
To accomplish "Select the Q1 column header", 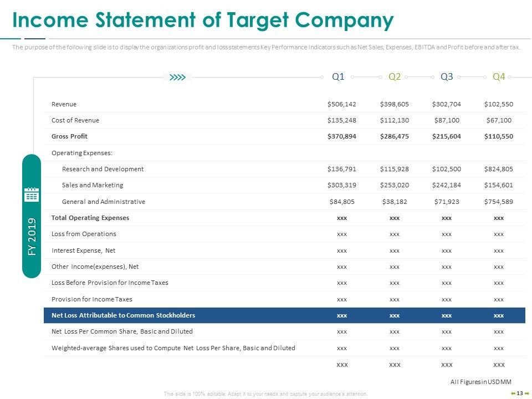I will 338,77.
